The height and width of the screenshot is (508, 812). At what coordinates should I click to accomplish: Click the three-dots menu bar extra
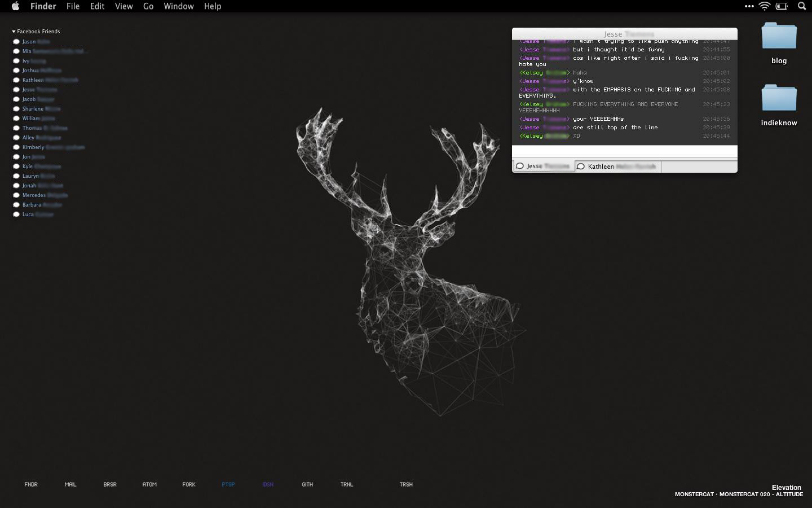tap(749, 6)
